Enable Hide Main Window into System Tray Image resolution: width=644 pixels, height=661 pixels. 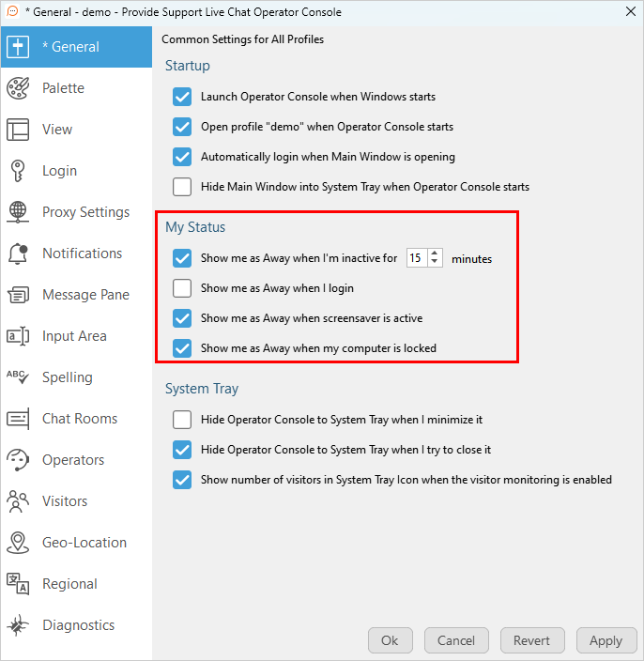click(x=182, y=187)
